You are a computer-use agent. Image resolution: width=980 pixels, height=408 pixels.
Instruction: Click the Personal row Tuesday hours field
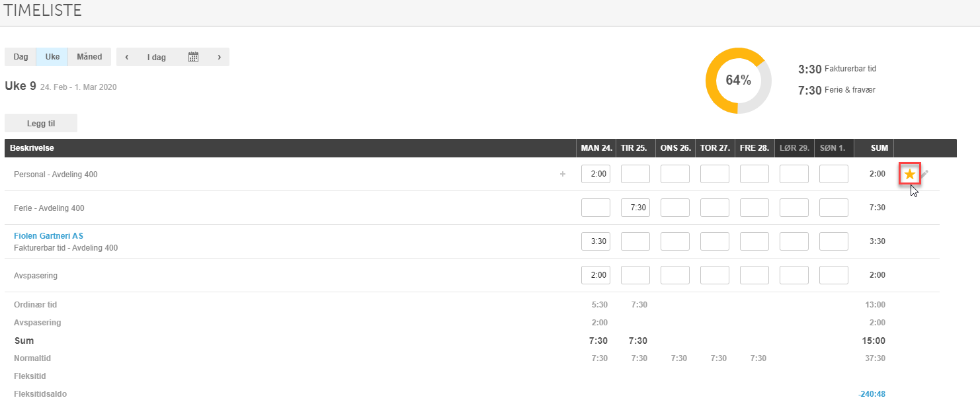635,174
